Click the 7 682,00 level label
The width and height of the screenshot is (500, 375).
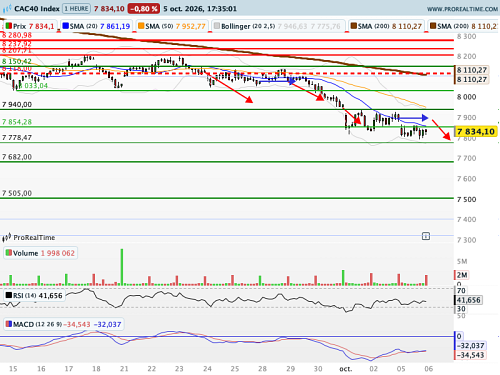tap(17, 157)
